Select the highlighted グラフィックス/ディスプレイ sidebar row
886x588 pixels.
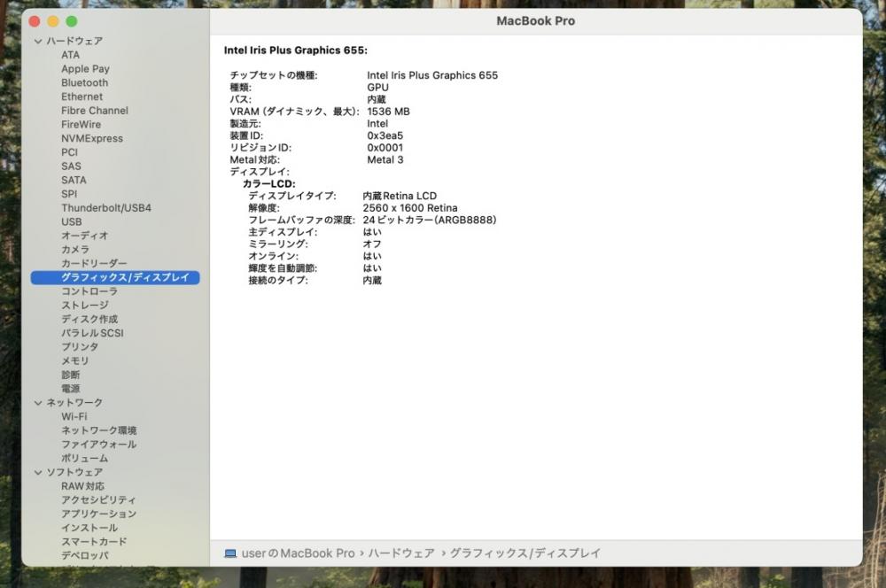[x=115, y=277]
